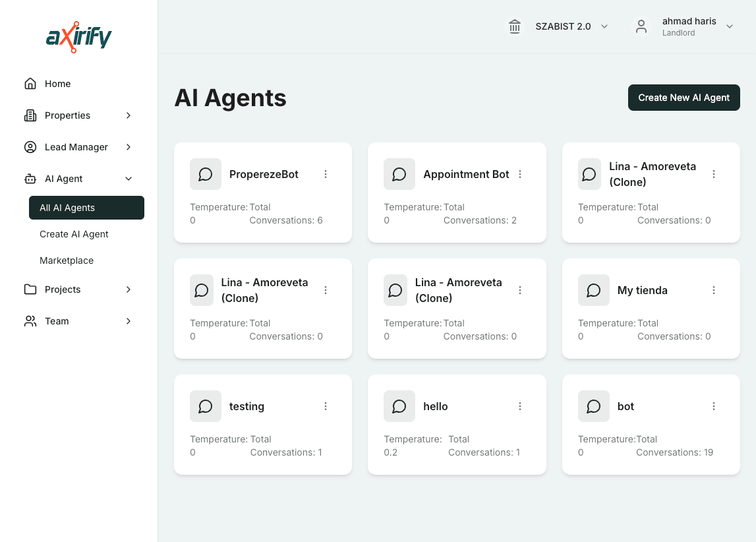
Task: Click the ProperezeBot chat bubble icon
Action: click(x=206, y=174)
